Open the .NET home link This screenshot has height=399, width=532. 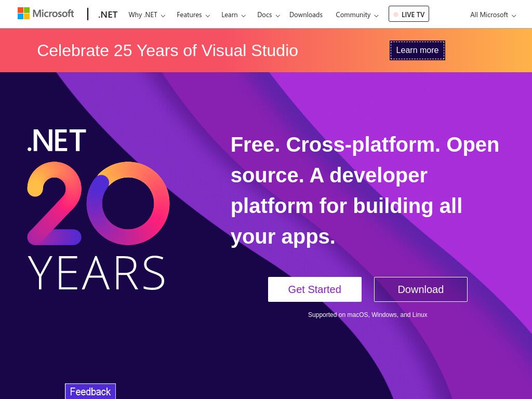(108, 15)
